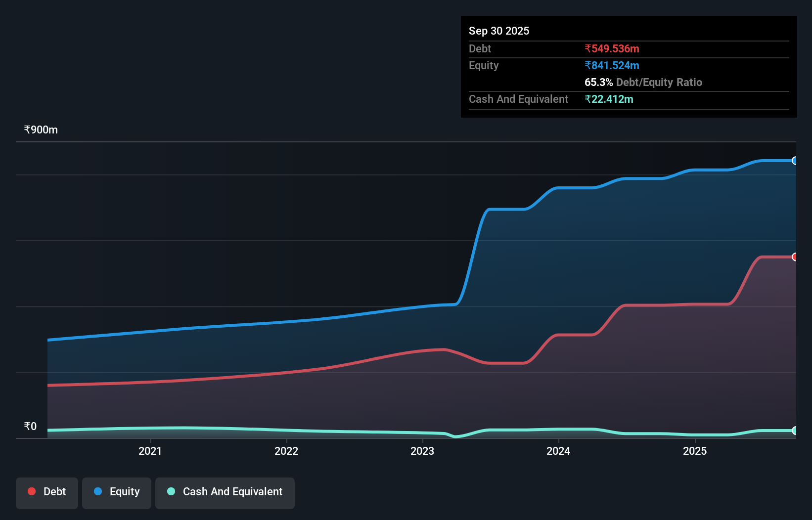Select the 2025 year label on the axis
The image size is (812, 520).
[695, 450]
